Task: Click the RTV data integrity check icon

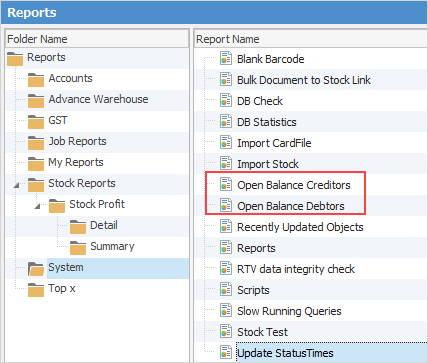Action: click(226, 269)
